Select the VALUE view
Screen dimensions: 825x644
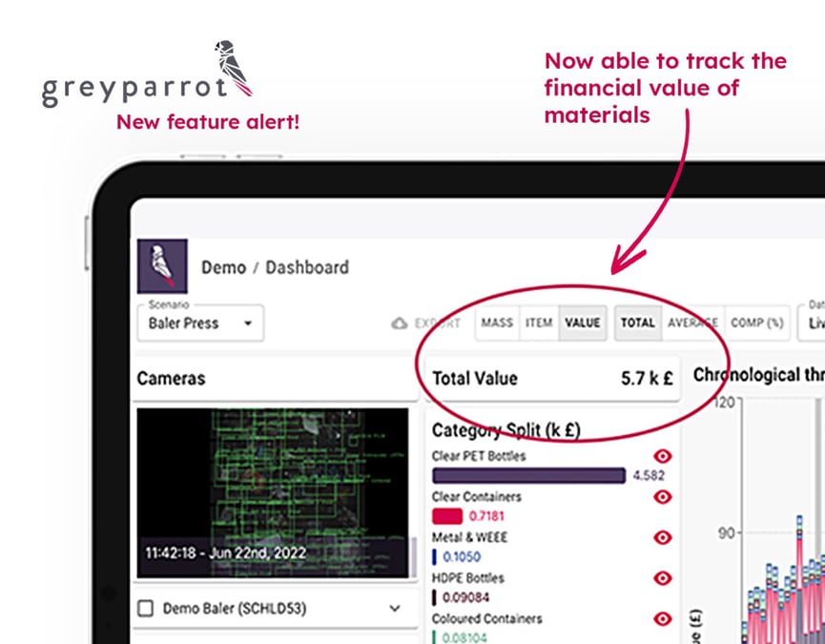pos(583,322)
